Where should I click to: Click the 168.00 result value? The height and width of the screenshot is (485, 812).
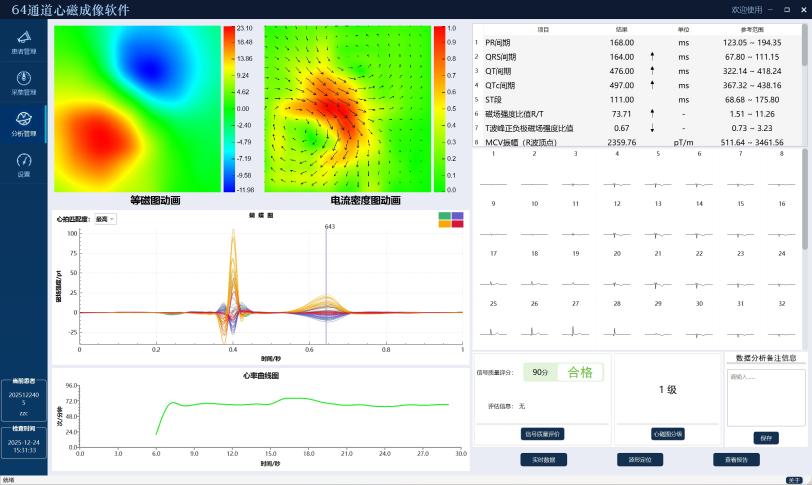tap(621, 42)
